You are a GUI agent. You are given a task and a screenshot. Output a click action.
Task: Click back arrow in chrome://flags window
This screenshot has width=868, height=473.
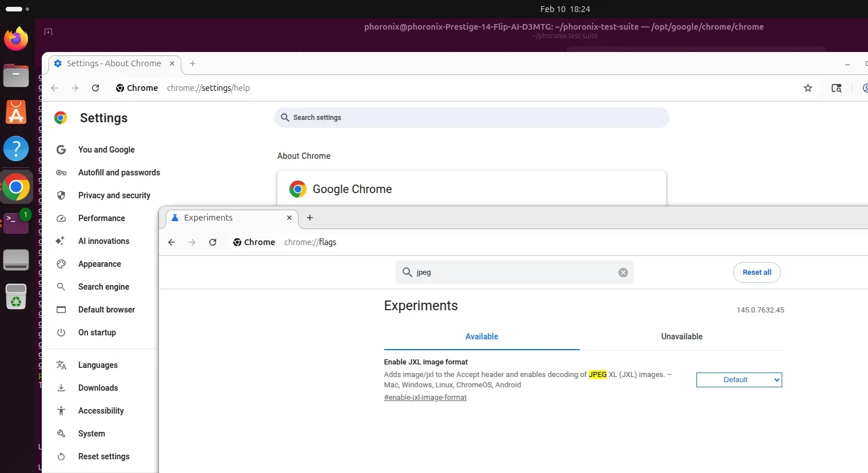(172, 242)
